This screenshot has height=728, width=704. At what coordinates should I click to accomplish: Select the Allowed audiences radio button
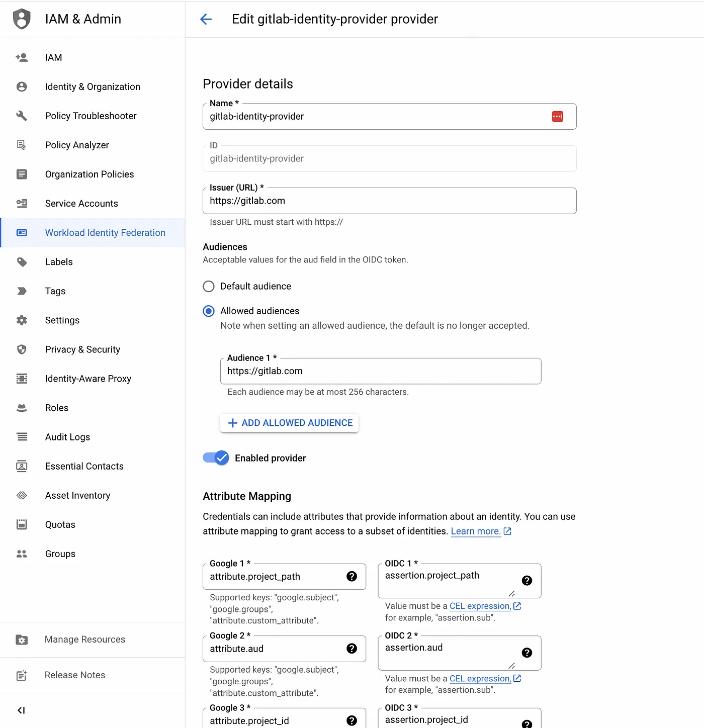tap(209, 311)
